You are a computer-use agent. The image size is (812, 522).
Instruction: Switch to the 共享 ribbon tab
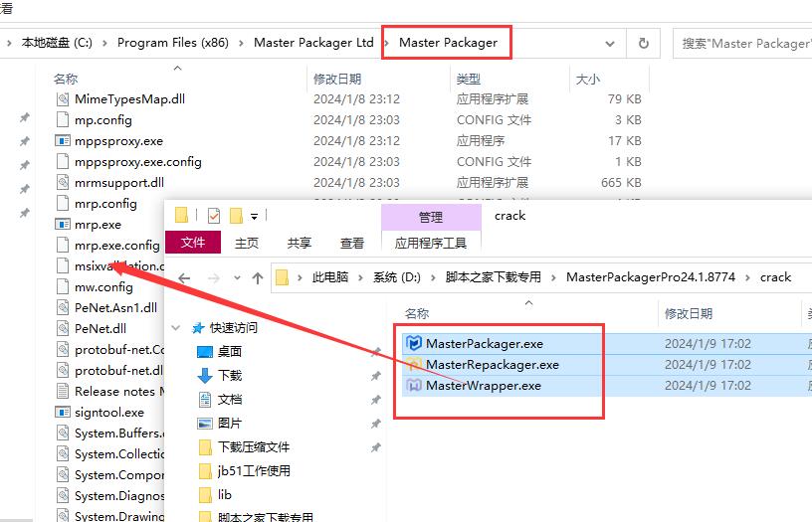(300, 243)
